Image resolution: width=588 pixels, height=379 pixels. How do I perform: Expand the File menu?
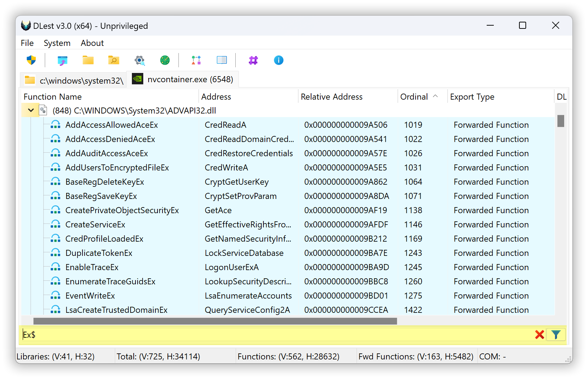click(27, 43)
